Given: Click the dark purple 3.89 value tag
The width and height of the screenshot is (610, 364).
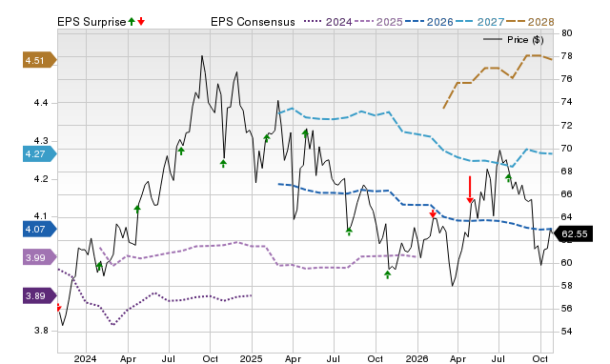Looking at the screenshot, I should 40,296.
